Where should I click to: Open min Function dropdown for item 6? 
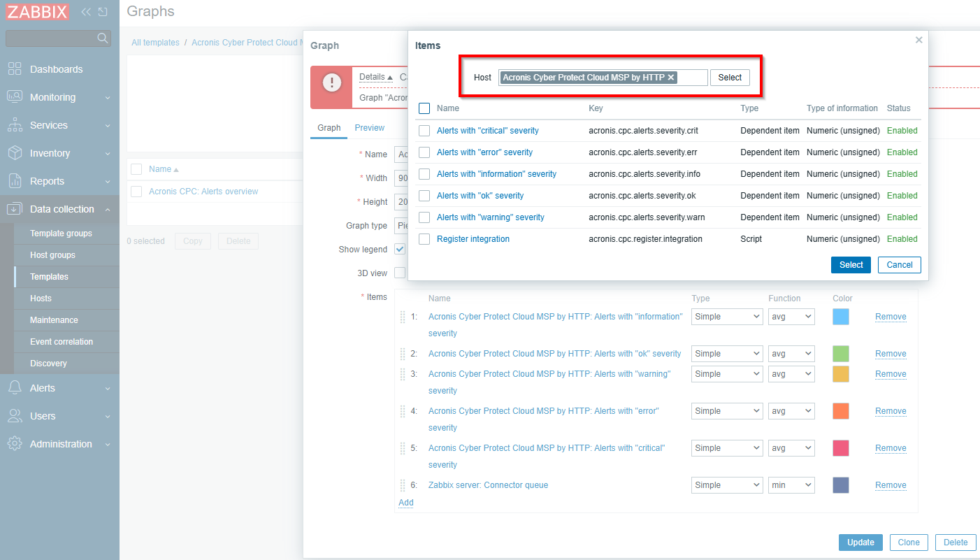pyautogui.click(x=791, y=485)
